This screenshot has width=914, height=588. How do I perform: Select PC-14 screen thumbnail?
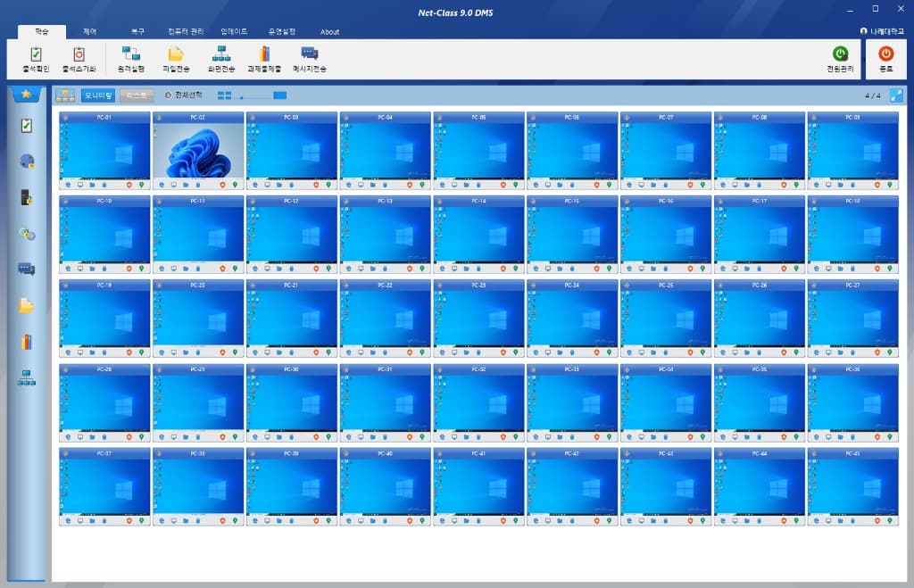(478, 235)
